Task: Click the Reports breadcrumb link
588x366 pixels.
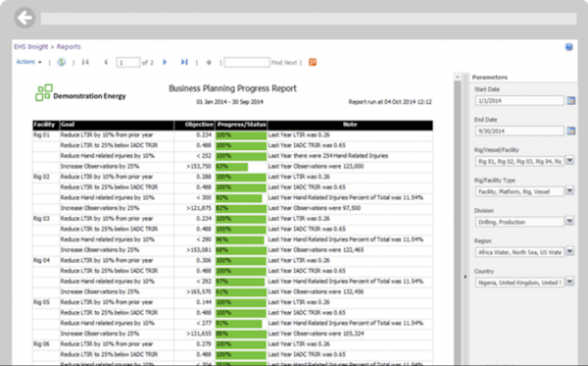Action: 69,46
